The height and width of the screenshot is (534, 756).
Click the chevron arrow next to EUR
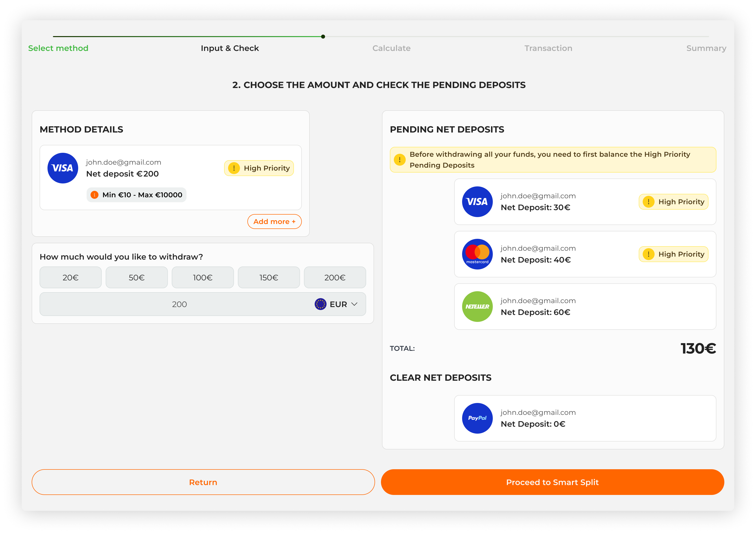tap(354, 304)
